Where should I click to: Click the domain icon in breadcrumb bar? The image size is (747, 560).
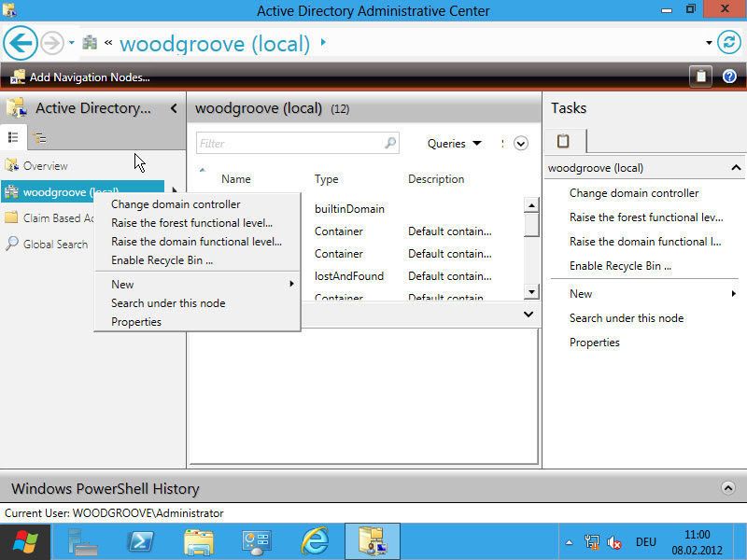click(90, 43)
